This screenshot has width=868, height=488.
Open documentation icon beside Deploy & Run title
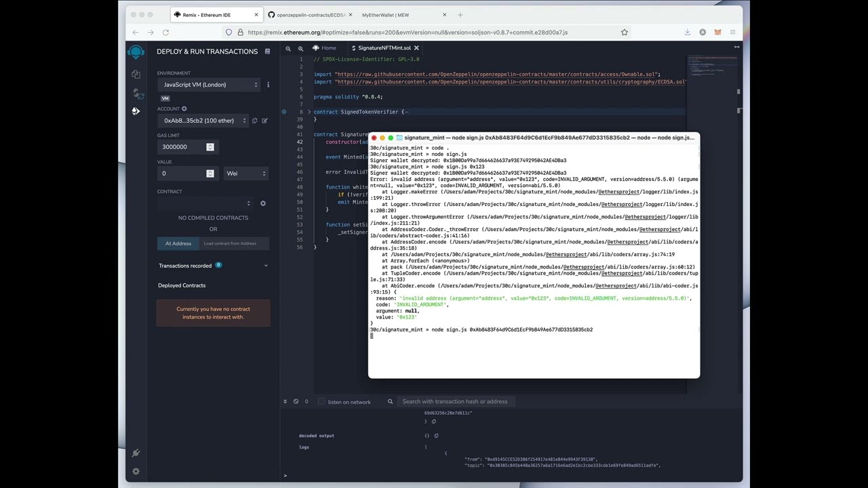point(267,52)
